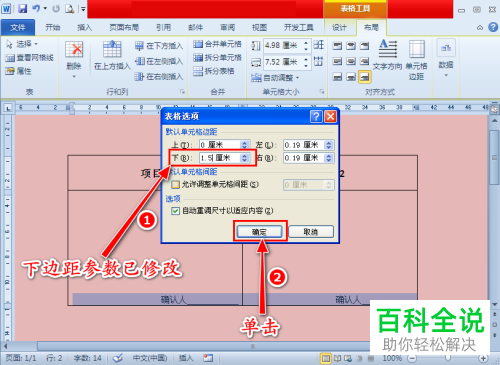Click 在下方插入 row button
Viewport: 500px width, 365px height.
(159, 46)
